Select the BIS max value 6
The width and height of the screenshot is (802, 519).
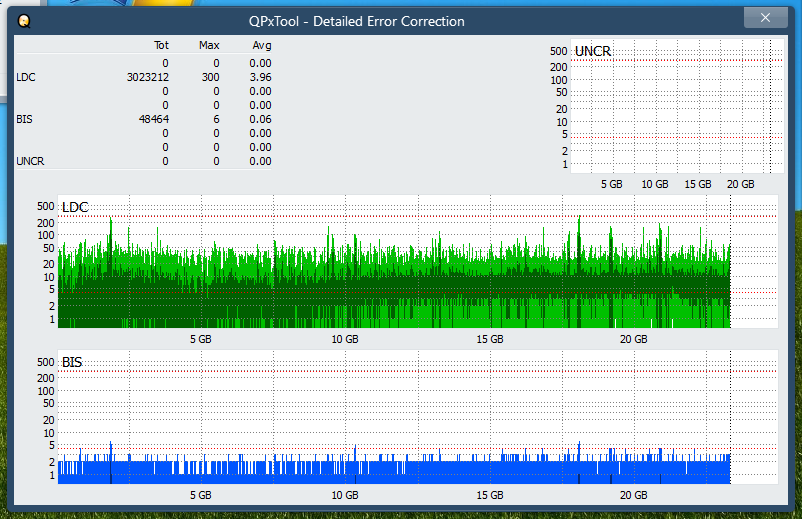(216, 119)
